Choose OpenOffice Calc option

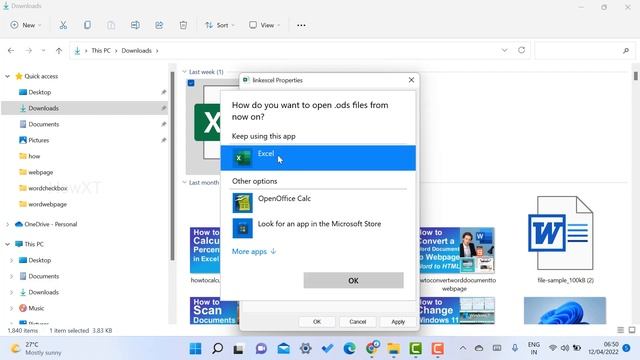[318, 203]
